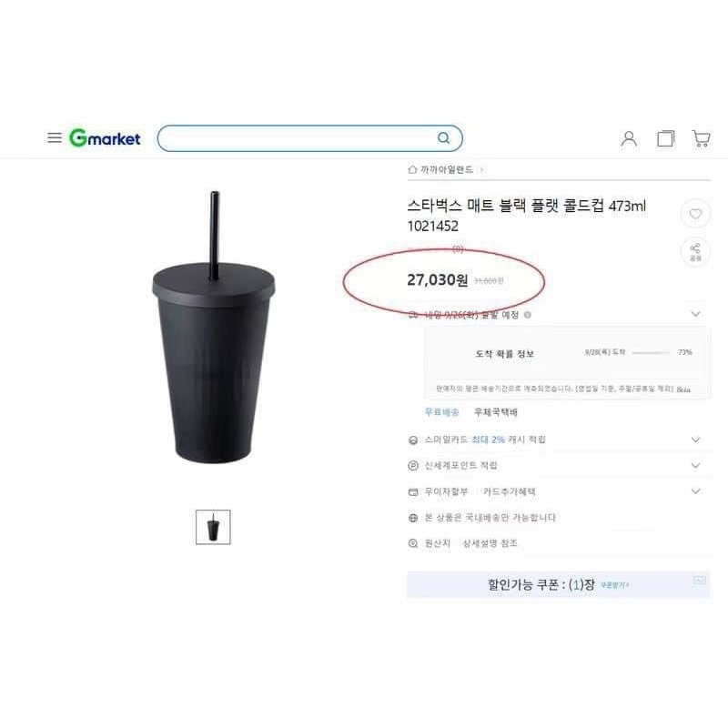Open the user account icon

629,138
